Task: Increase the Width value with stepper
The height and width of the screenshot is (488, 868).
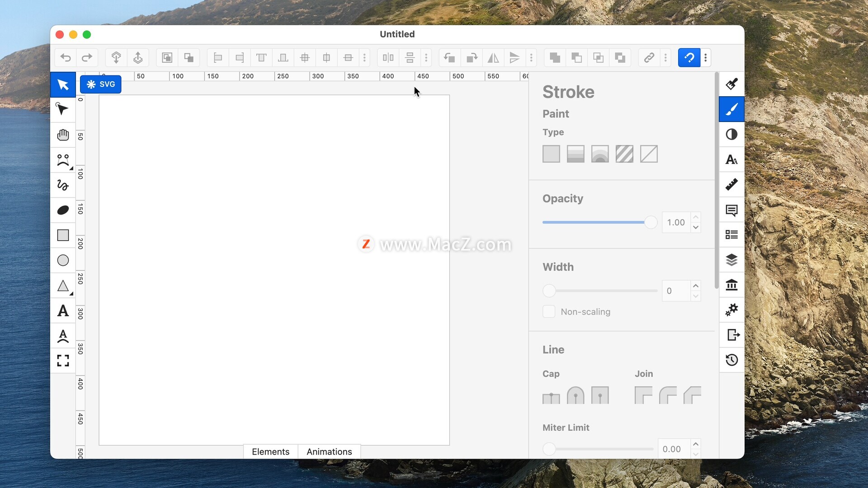Action: click(696, 286)
